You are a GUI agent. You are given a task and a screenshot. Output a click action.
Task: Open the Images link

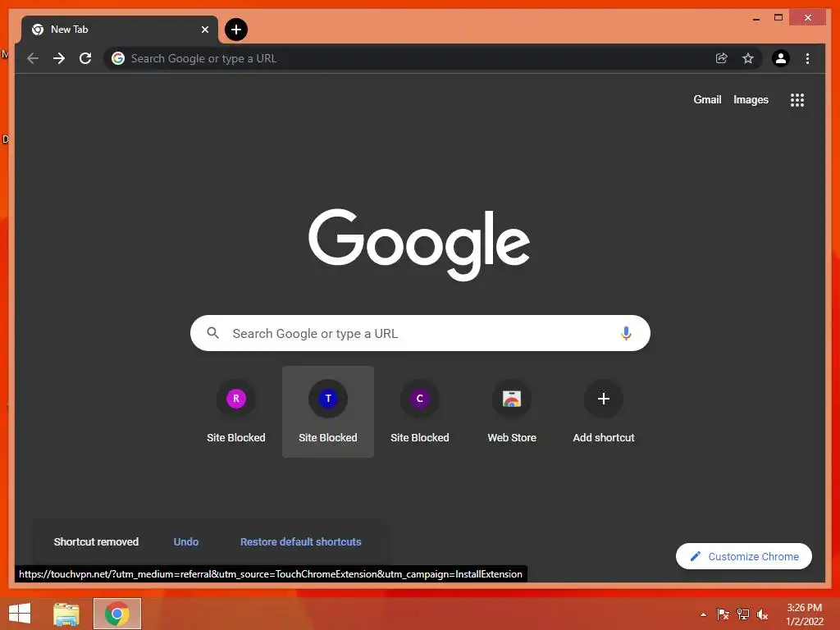click(751, 99)
